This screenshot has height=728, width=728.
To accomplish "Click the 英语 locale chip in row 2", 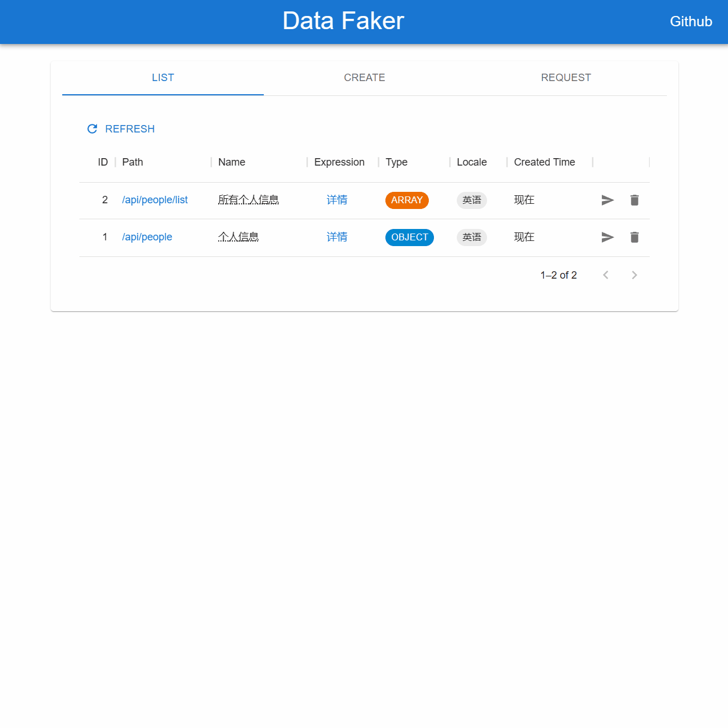I will (472, 200).
